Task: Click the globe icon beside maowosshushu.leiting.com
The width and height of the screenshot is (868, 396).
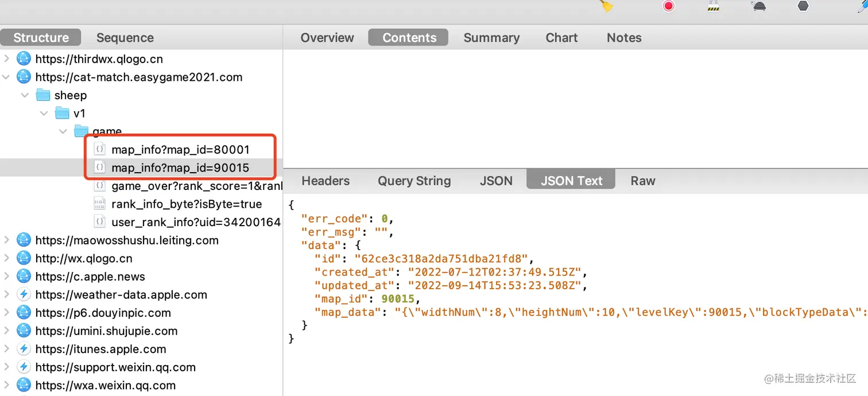Action: click(x=24, y=240)
